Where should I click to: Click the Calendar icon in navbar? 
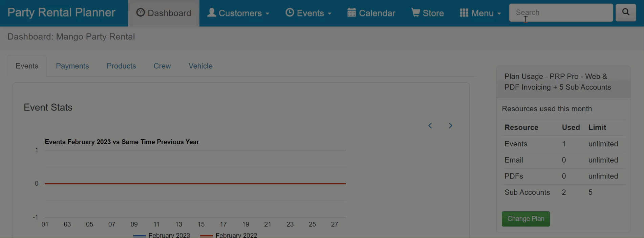[351, 13]
